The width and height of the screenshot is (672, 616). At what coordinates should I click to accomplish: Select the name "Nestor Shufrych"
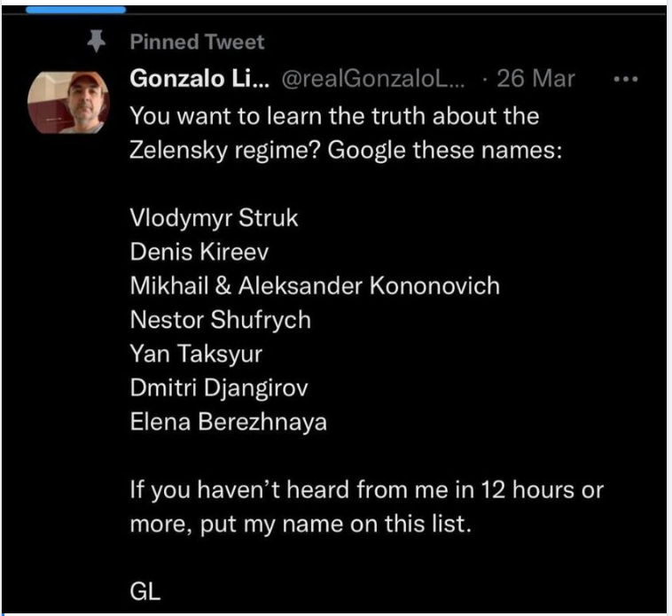coord(220,320)
